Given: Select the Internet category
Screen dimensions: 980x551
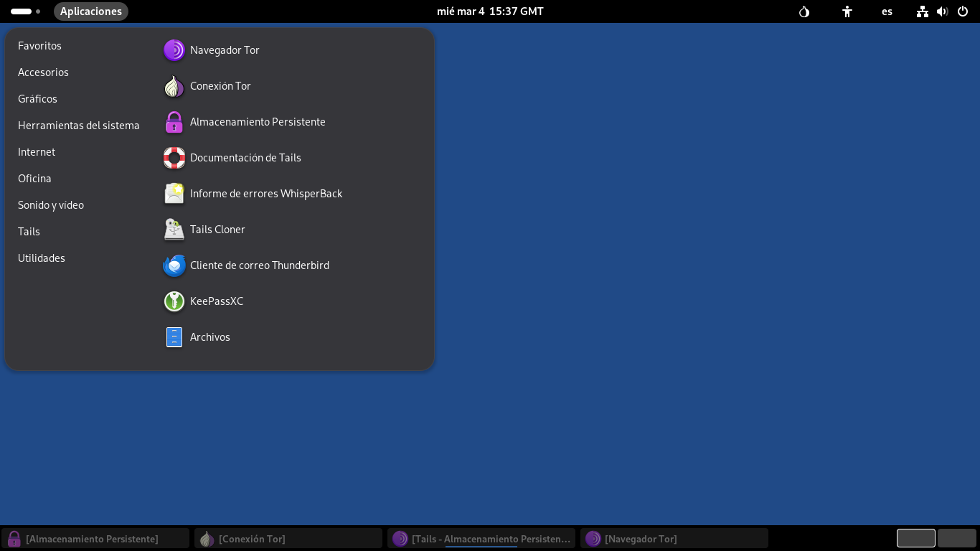Looking at the screenshot, I should pyautogui.click(x=37, y=152).
